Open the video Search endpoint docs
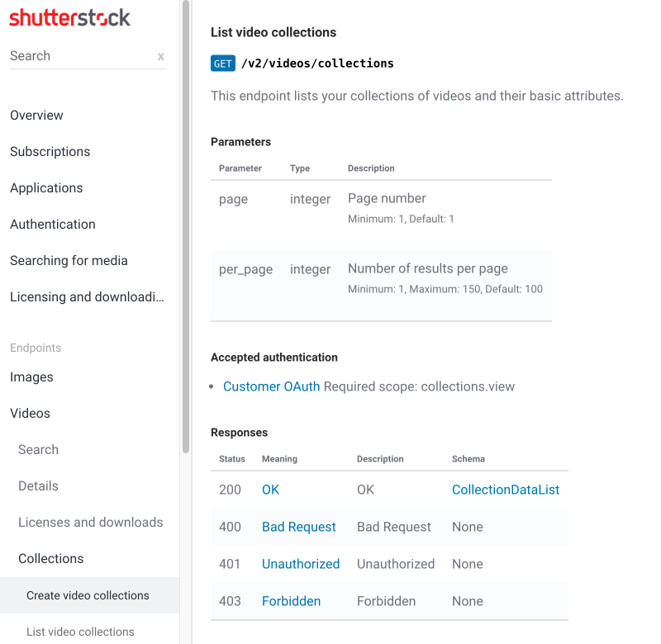Viewport: 661px width, 644px height. coord(38,449)
